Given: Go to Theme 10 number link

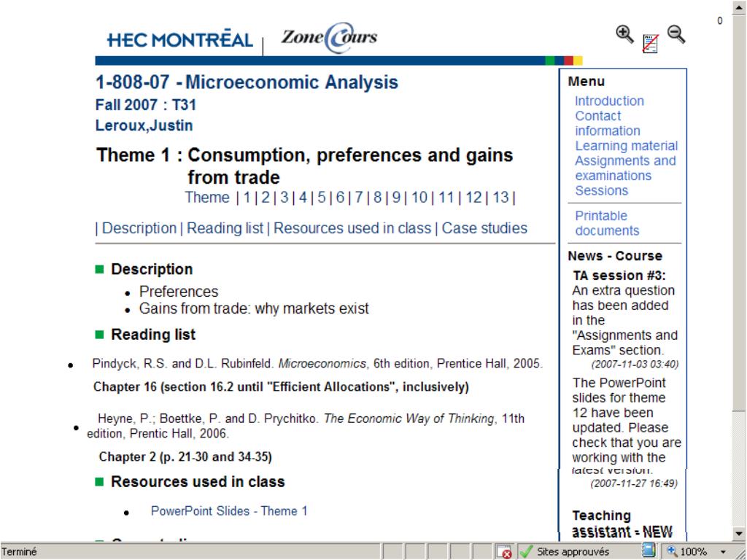Looking at the screenshot, I should pos(419,197).
